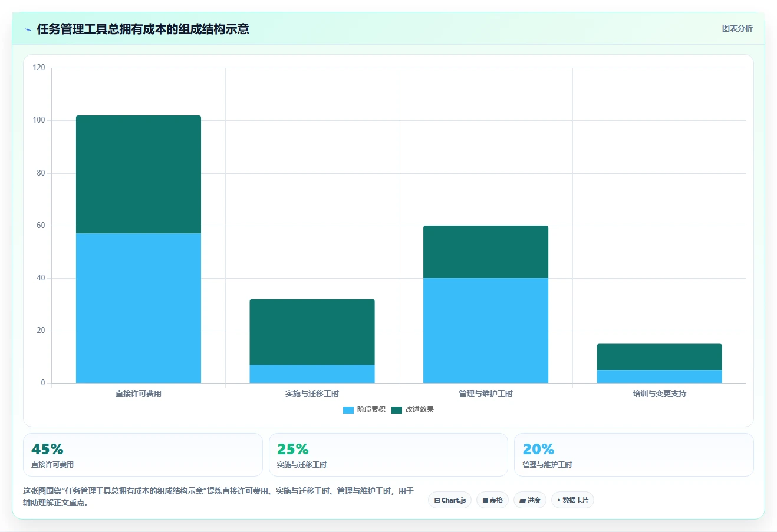Click the dark green bar segment of 管理与维护工时
This screenshot has width=777, height=532.
pyautogui.click(x=486, y=252)
